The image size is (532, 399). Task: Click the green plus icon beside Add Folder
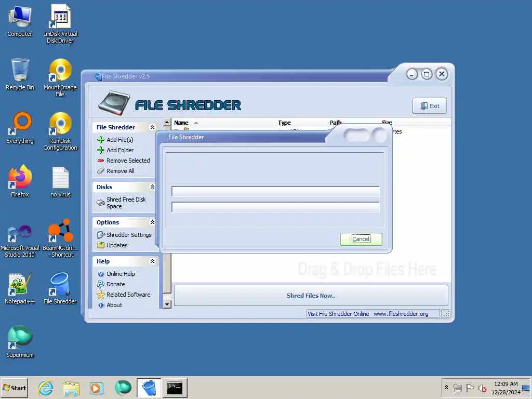click(x=101, y=150)
